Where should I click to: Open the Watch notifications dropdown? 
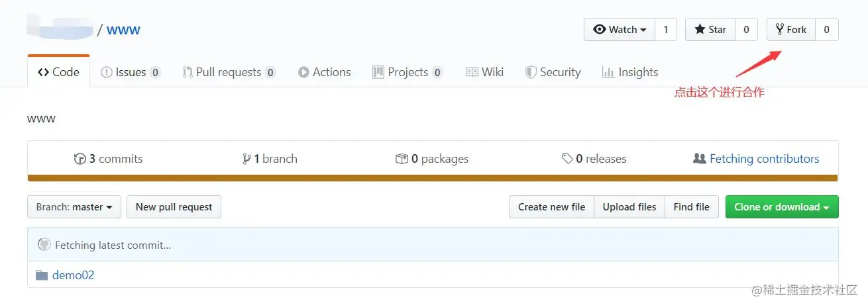(x=619, y=30)
